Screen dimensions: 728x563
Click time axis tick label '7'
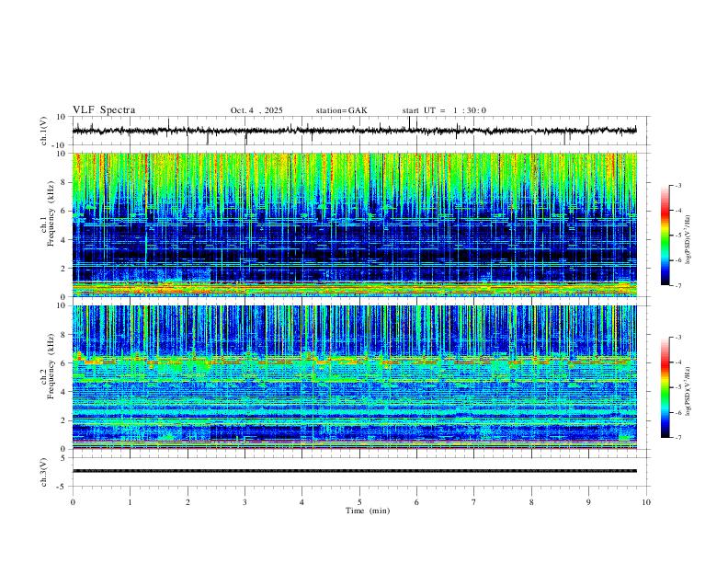474,502
